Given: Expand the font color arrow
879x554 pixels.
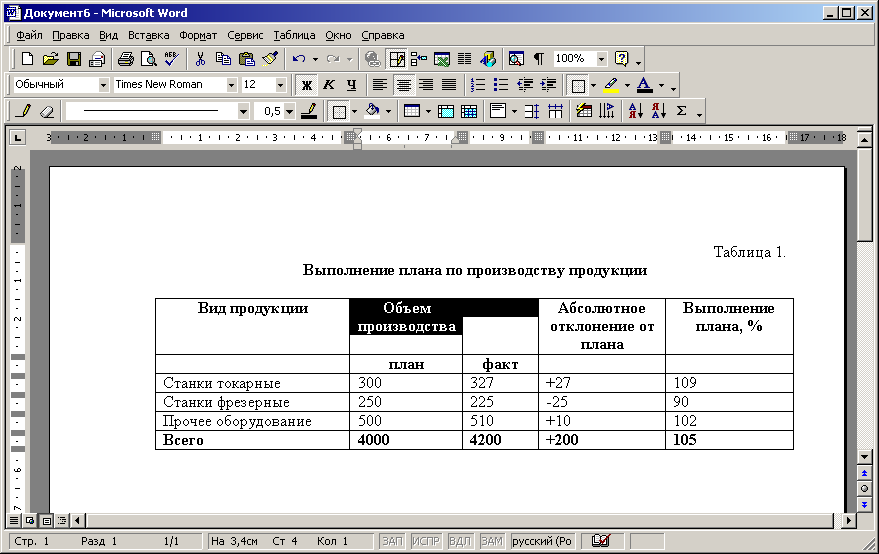Looking at the screenshot, I should coord(661,85).
